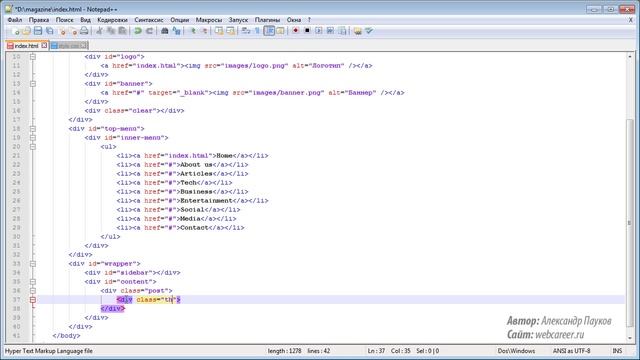Click the Paste toolbar icon
Screen dimensions: 640x360
click(x=122, y=31)
